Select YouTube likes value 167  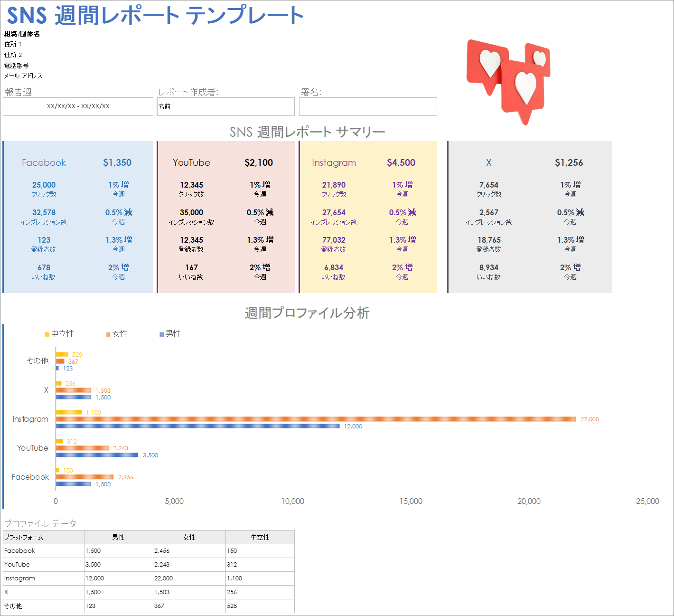[191, 267]
